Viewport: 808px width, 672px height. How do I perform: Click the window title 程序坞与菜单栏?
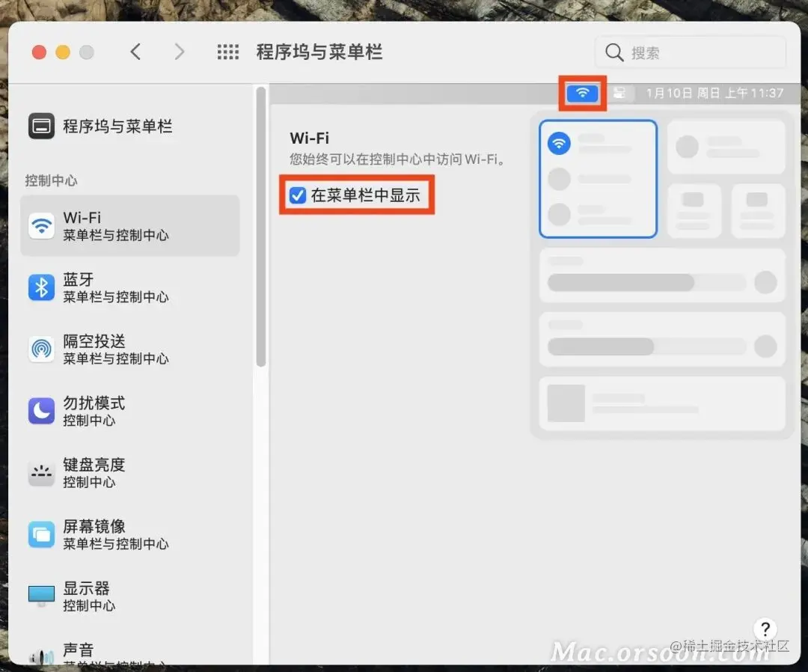(x=319, y=52)
